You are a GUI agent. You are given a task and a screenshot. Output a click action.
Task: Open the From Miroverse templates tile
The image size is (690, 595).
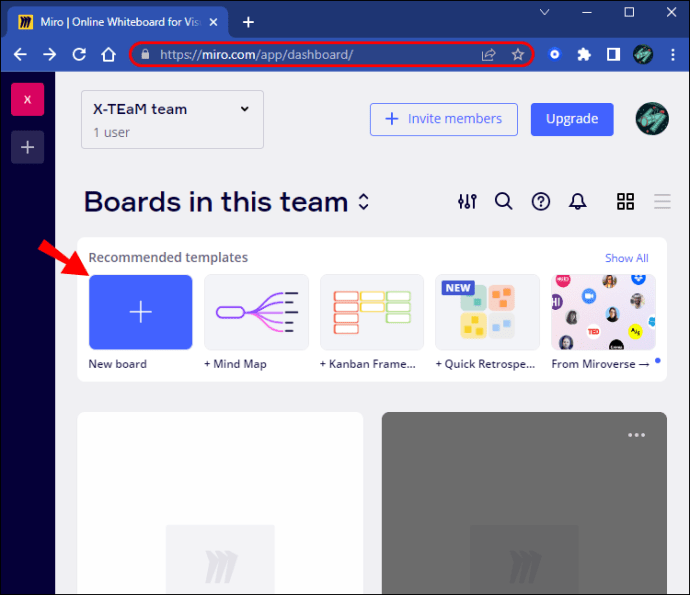[x=603, y=312]
